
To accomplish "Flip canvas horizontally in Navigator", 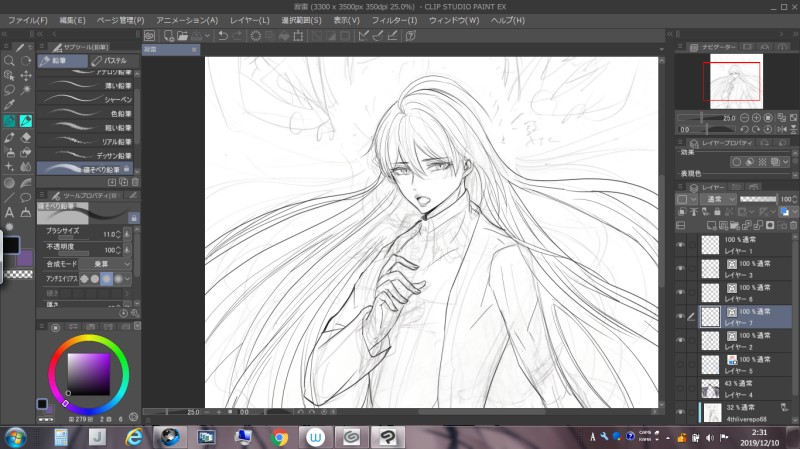I will (x=782, y=130).
